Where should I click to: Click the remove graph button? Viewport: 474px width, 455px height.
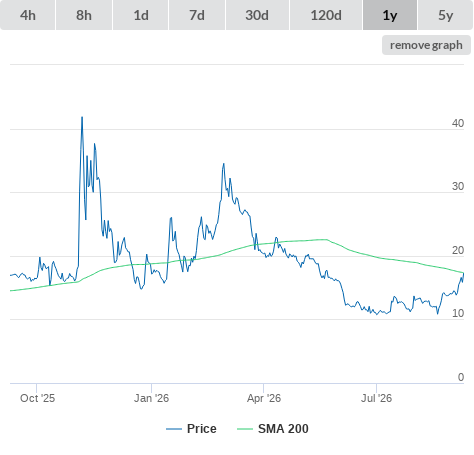[x=426, y=45]
